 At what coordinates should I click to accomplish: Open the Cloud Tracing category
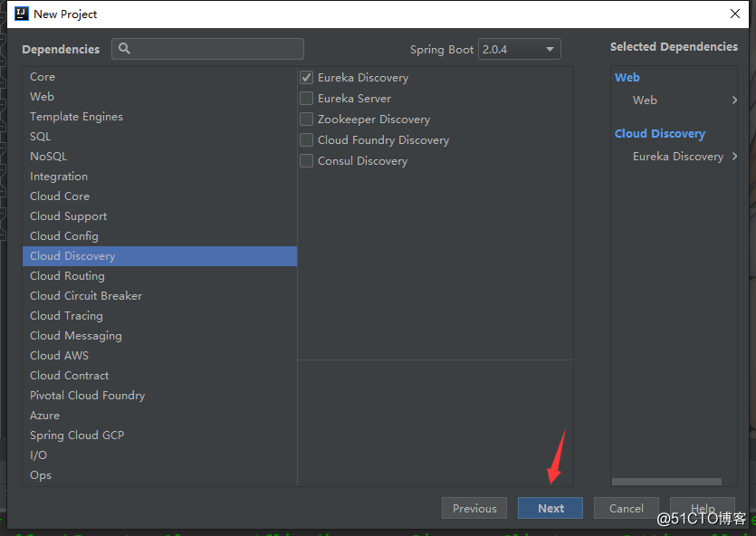coord(159,316)
